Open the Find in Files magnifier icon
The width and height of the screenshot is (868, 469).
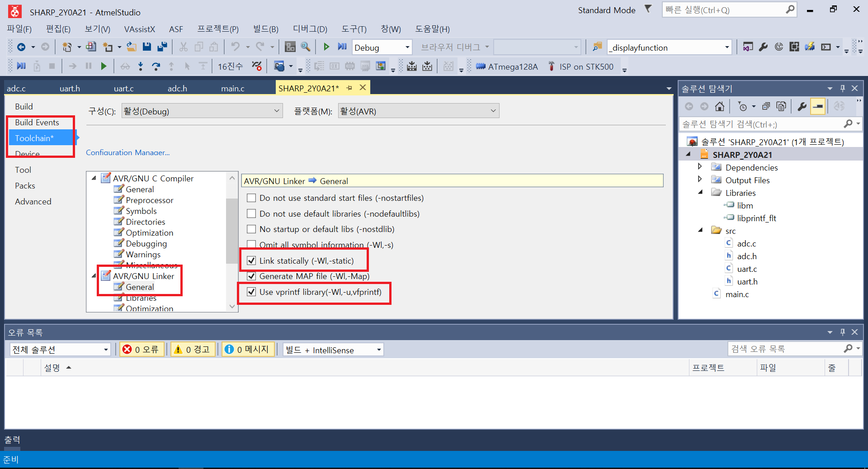point(306,47)
